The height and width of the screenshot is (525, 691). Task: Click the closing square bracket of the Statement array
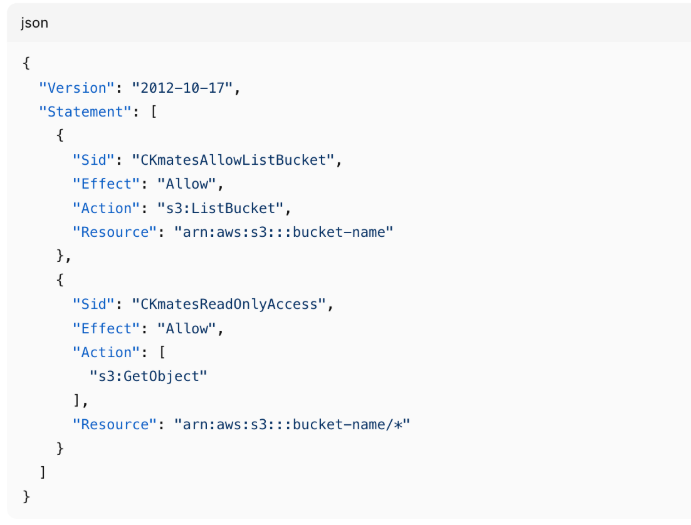pyautogui.click(x=43, y=472)
